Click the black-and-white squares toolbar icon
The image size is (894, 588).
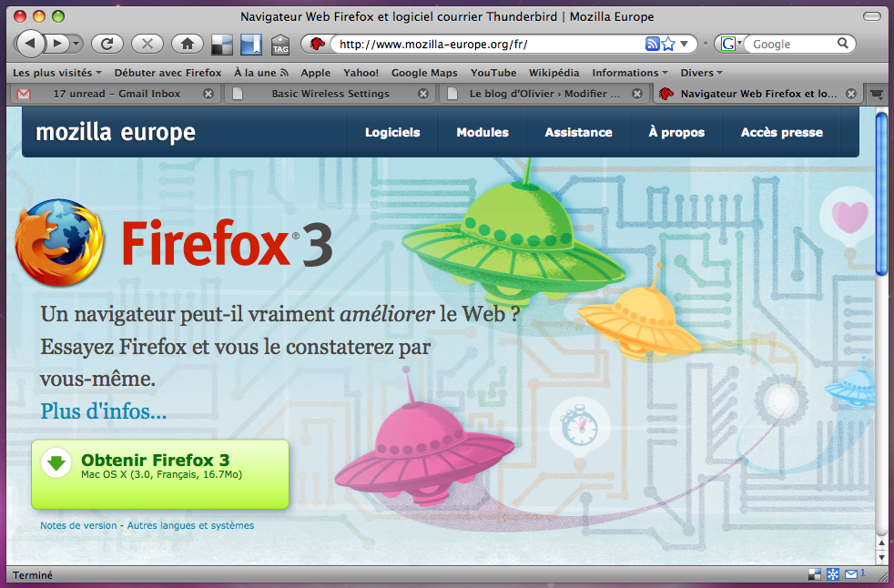pyautogui.click(x=222, y=44)
